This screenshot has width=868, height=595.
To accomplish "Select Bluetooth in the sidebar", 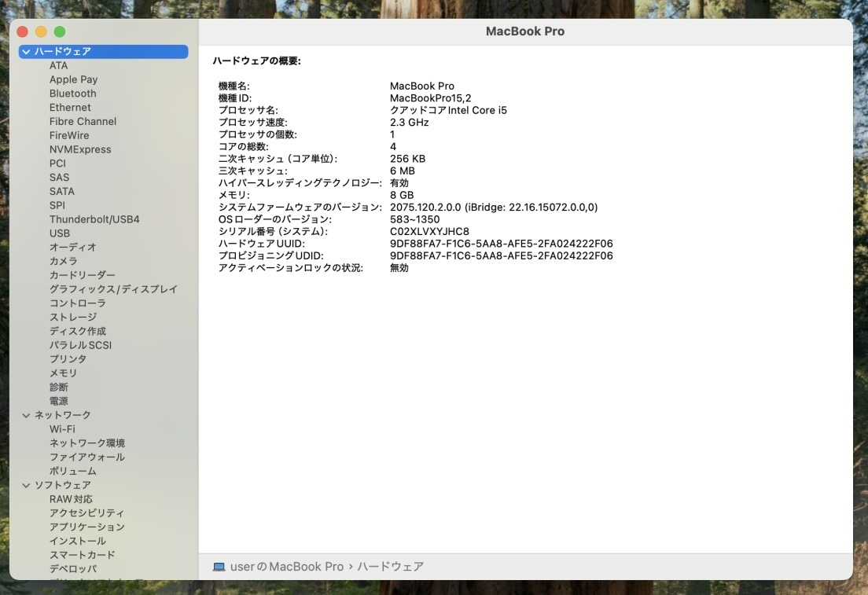I will [72, 94].
